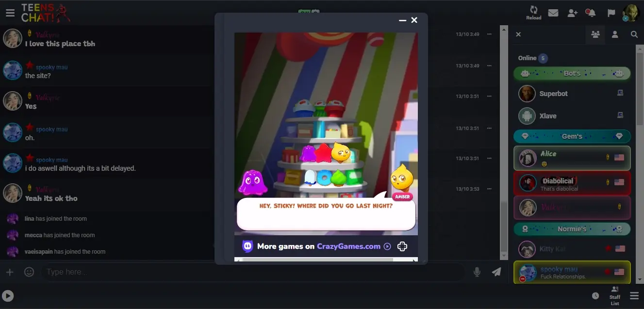Image resolution: width=644 pixels, height=309 pixels.
Task: Click spooky mau's avatar beside 'the site?'
Action: click(x=13, y=70)
